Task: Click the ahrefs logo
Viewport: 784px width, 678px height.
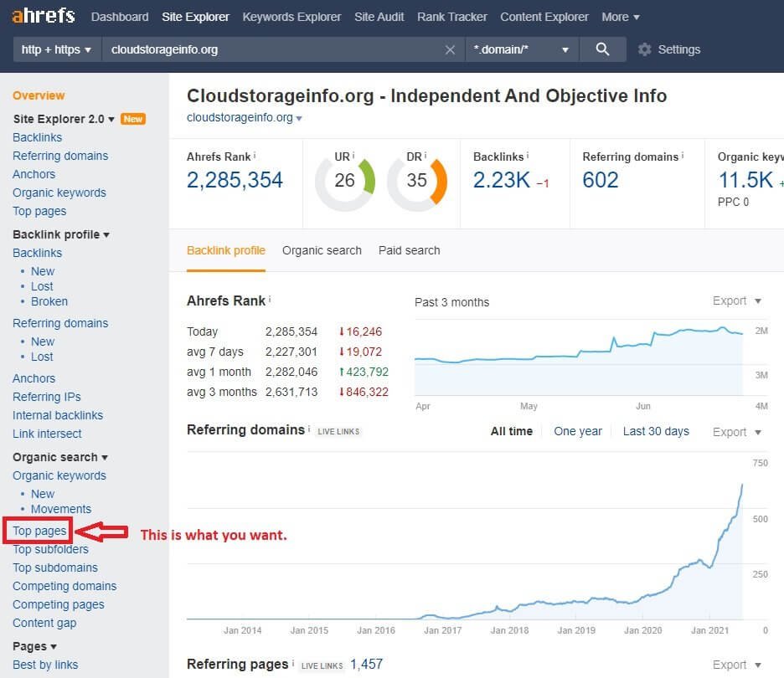Action: [x=44, y=16]
